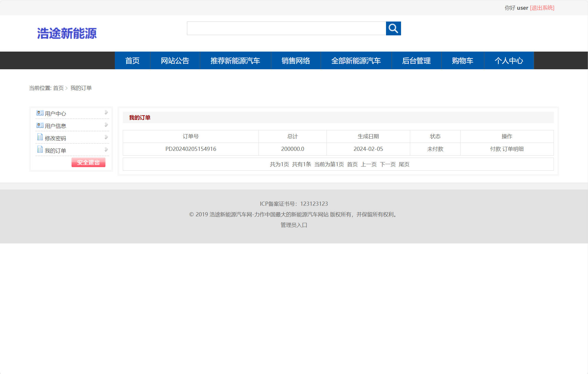Image resolution: width=588 pixels, height=374 pixels.
Task: Click the 退出系统 link
Action: click(542, 8)
